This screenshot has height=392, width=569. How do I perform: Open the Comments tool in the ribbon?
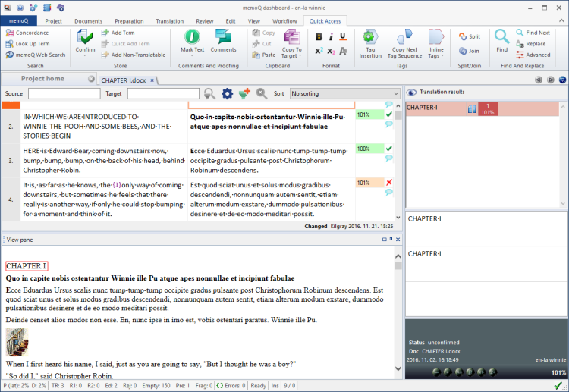click(x=223, y=41)
